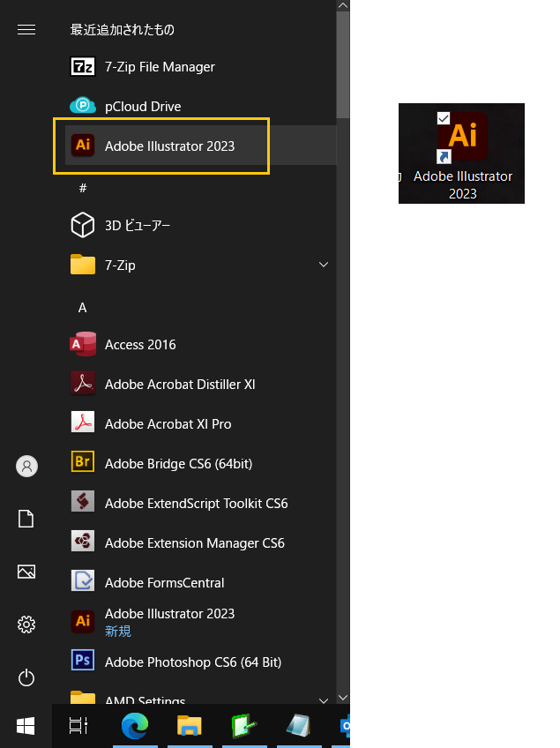Click the 最近追加されたもの header
The image size is (560, 748).
(x=122, y=30)
